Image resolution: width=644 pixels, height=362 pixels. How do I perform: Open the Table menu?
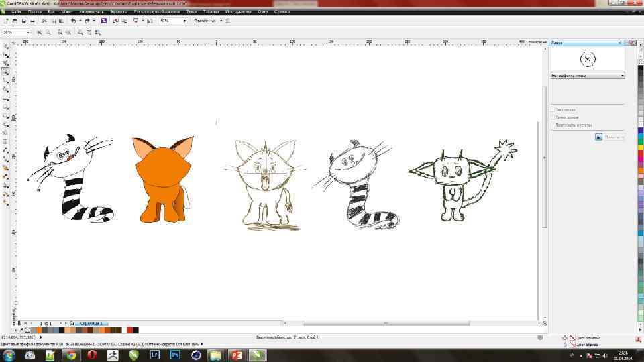pyautogui.click(x=211, y=12)
